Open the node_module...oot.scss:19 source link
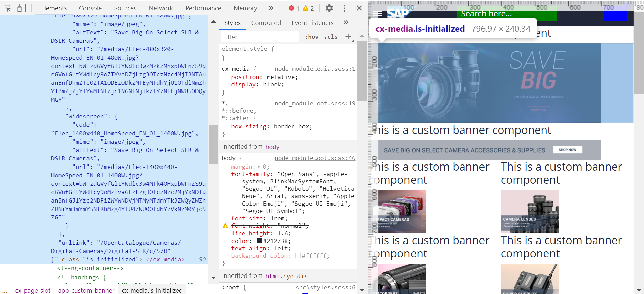This screenshot has height=294, width=644. (315, 103)
